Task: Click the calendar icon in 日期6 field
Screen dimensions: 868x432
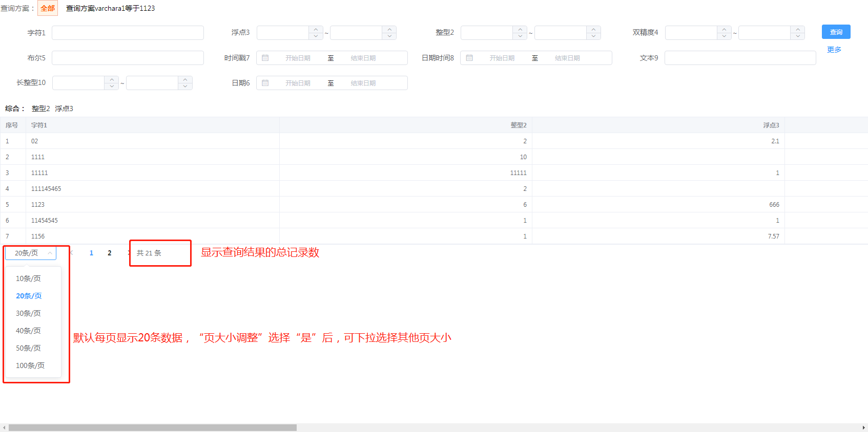Action: 265,83
